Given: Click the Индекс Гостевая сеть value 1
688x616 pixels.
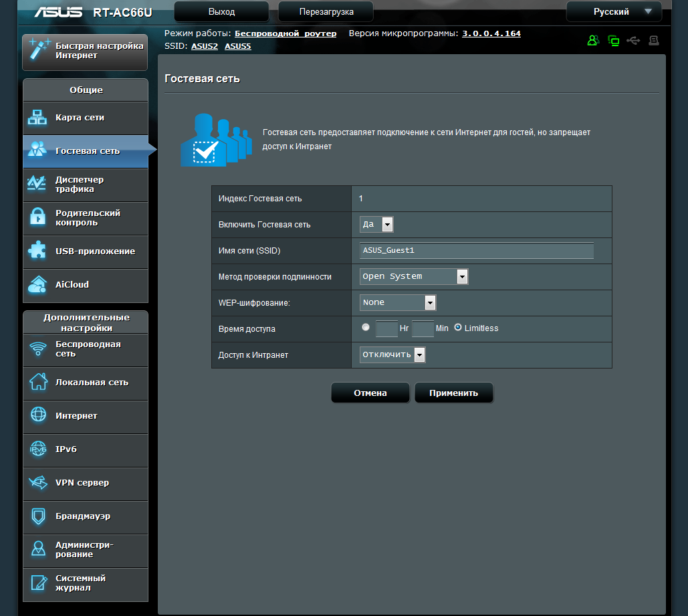Looking at the screenshot, I should pyautogui.click(x=360, y=199).
